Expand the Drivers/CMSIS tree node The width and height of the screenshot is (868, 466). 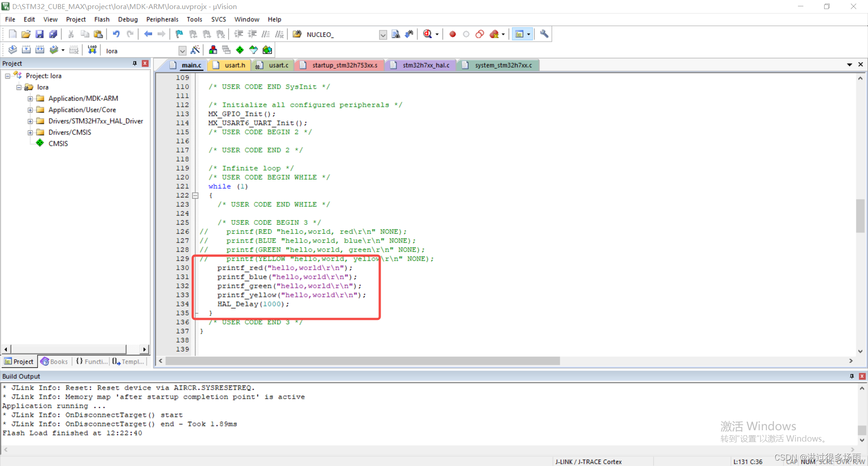pyautogui.click(x=30, y=132)
